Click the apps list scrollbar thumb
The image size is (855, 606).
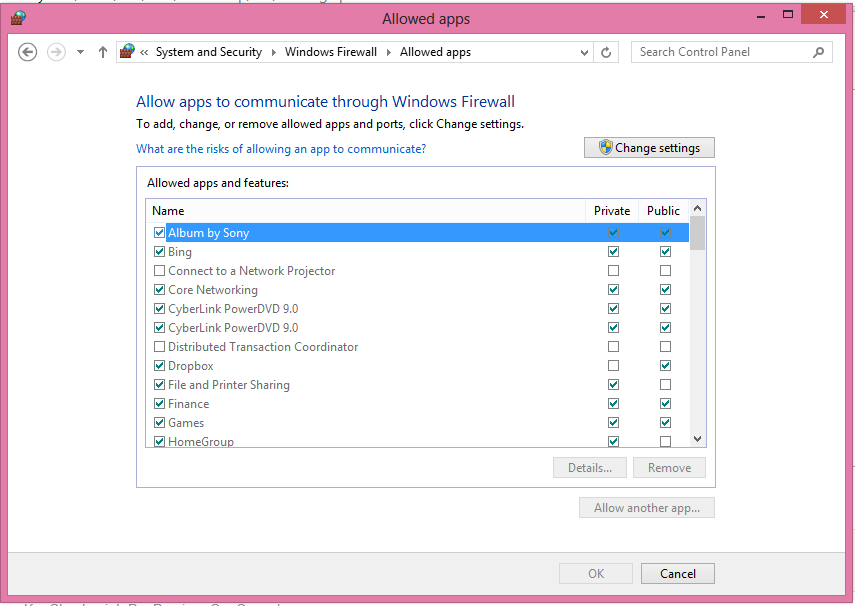697,233
